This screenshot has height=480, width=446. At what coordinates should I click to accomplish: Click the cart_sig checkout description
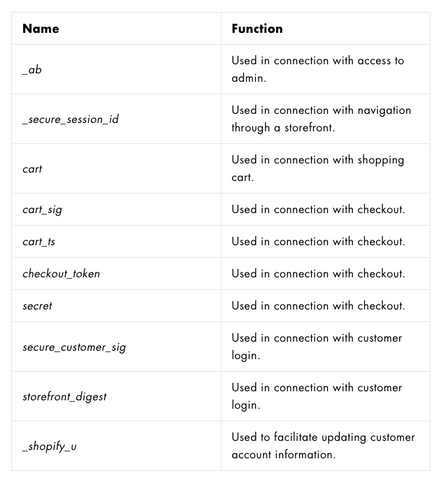coord(318,209)
